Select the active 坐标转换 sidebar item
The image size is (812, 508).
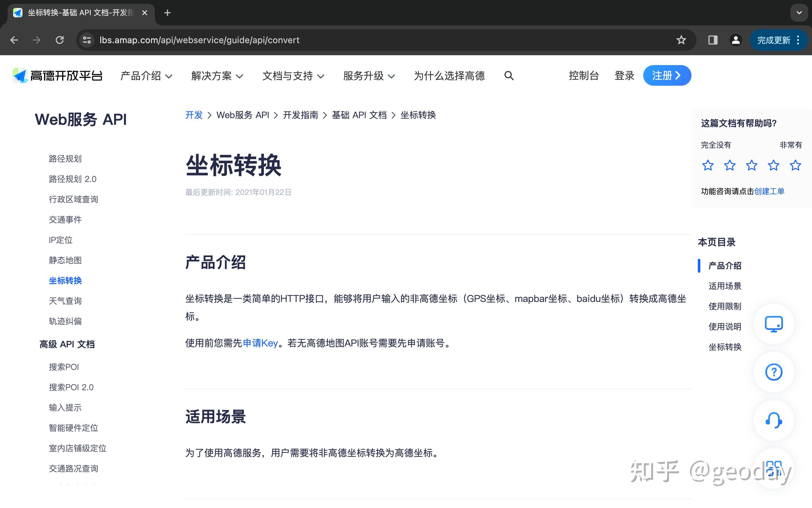click(65, 281)
